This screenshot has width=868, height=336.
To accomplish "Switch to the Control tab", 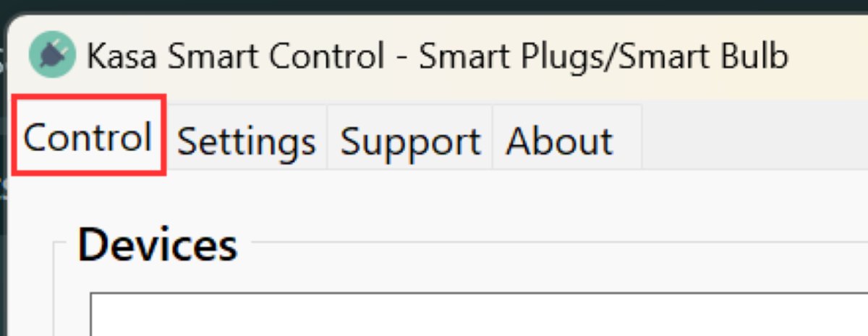I will pyautogui.click(x=88, y=137).
